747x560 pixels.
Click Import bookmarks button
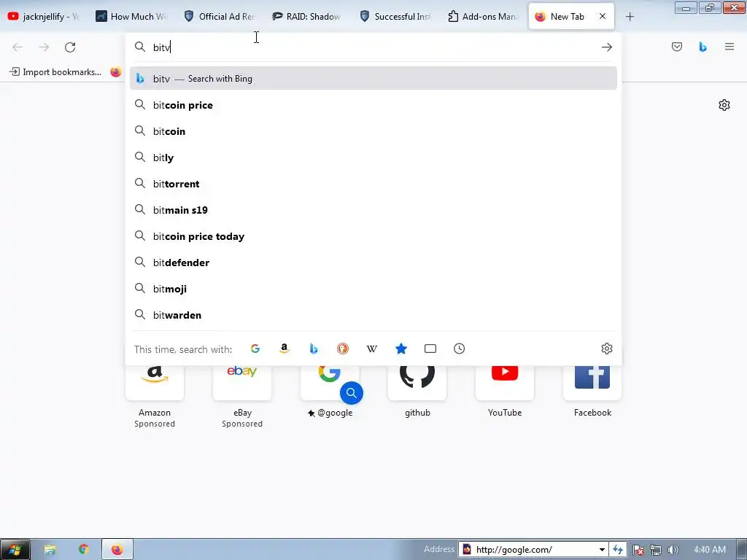point(55,72)
